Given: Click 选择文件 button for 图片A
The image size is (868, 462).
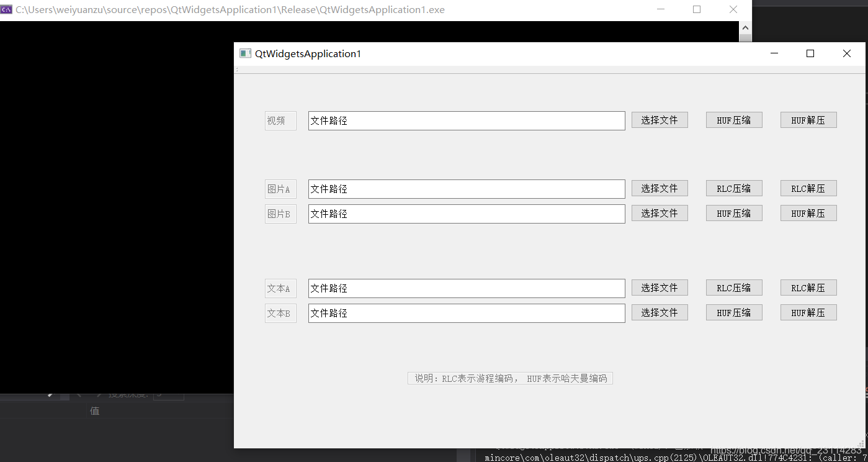Looking at the screenshot, I should (659, 188).
